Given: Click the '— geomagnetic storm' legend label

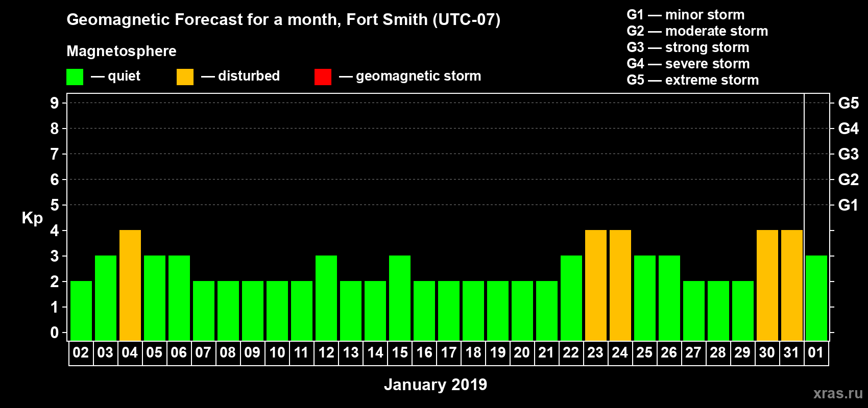Looking at the screenshot, I should click(410, 76).
